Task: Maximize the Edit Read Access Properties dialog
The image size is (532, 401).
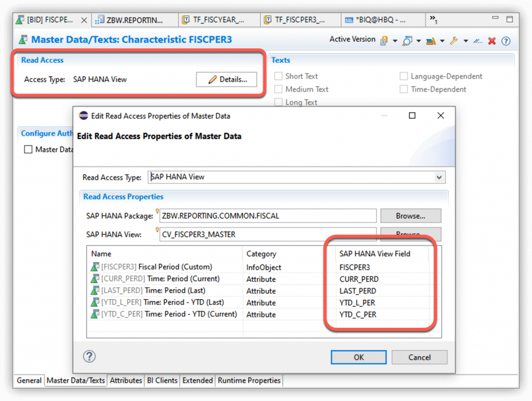Action: [x=412, y=116]
